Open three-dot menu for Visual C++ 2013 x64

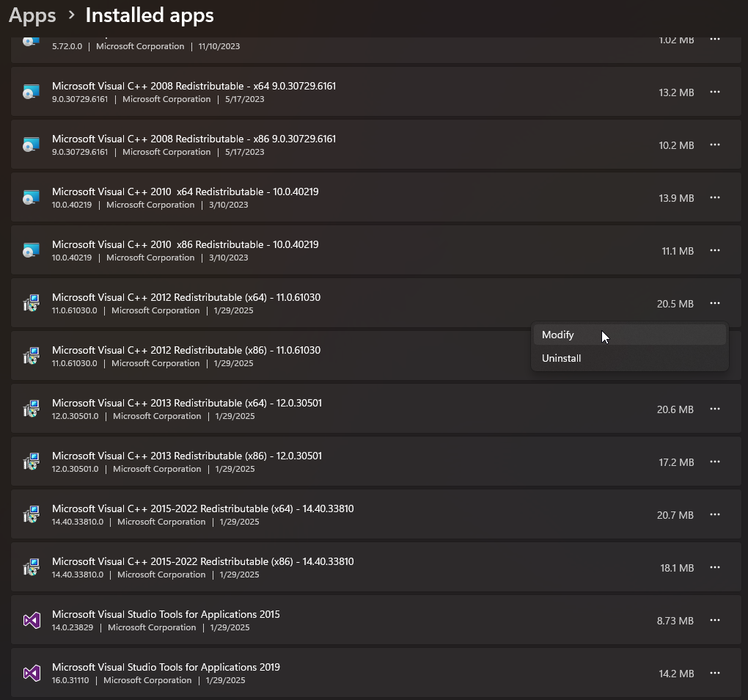tap(715, 409)
